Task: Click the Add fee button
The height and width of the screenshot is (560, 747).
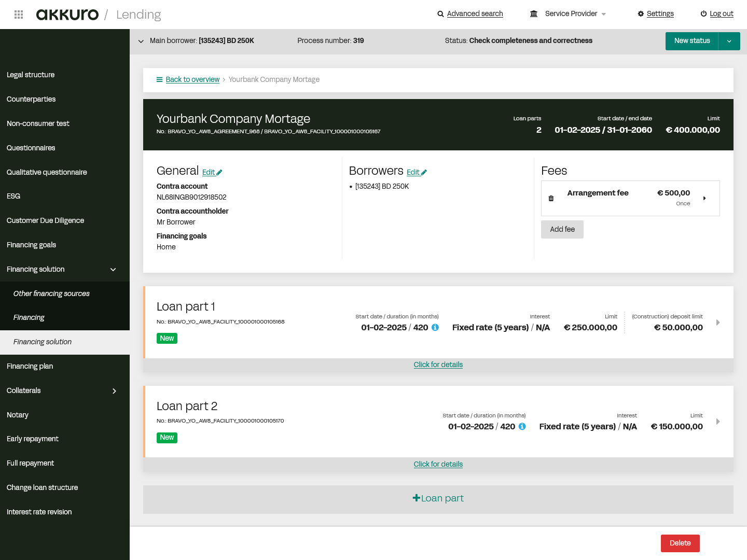Action: [x=562, y=229]
